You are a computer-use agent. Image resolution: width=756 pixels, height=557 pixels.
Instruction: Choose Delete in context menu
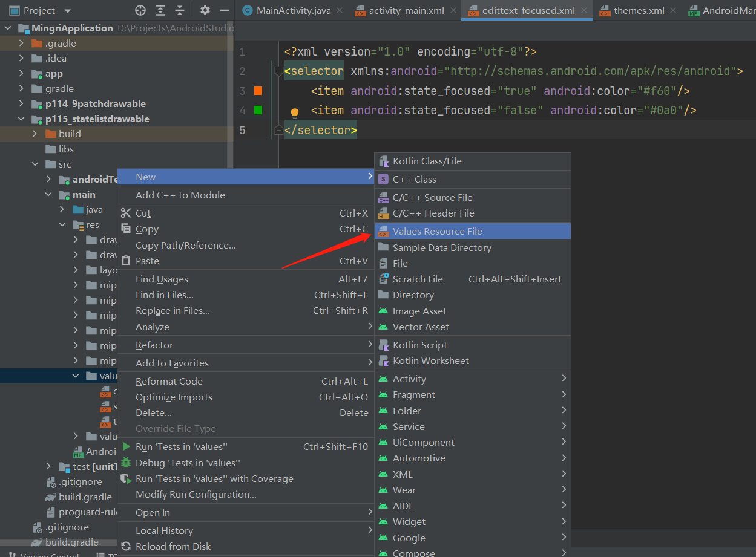(246, 412)
